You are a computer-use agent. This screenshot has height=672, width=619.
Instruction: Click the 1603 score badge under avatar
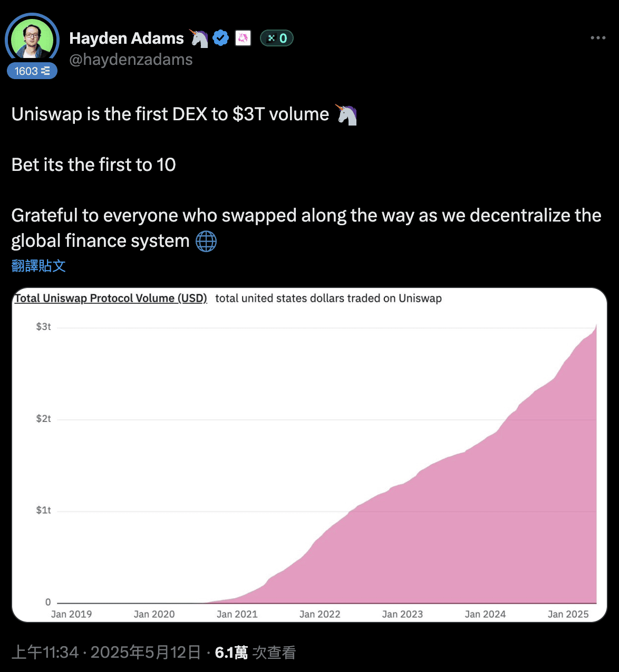pos(32,71)
